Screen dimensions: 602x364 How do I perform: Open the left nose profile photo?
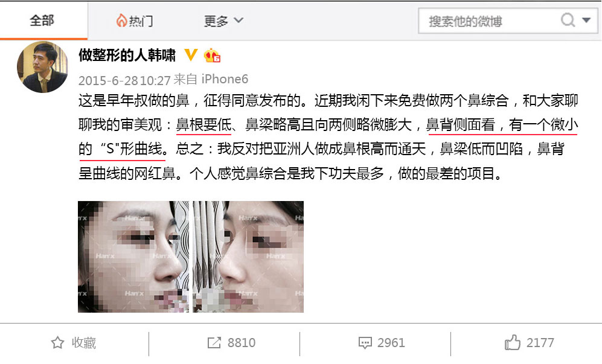click(x=133, y=257)
